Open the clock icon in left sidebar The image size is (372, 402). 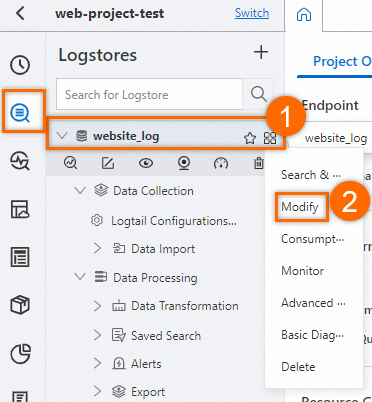pyautogui.click(x=20, y=65)
